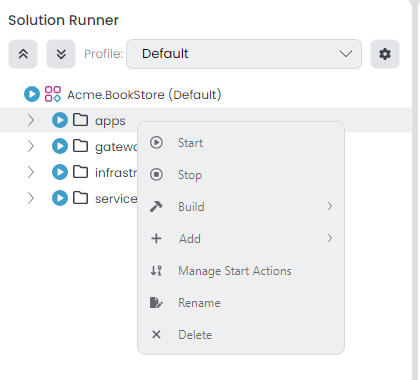Click the expand all double-chevron down button

coord(61,54)
